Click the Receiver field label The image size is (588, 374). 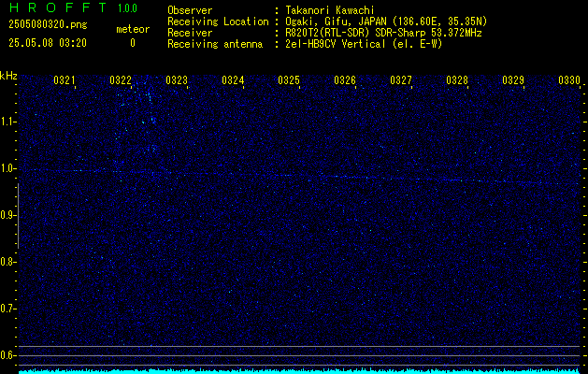pyautogui.click(x=190, y=33)
